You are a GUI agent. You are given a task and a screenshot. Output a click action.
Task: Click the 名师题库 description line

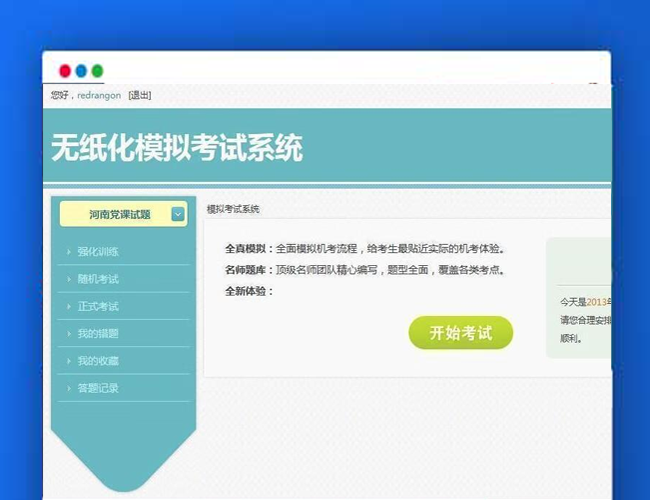click(x=365, y=270)
